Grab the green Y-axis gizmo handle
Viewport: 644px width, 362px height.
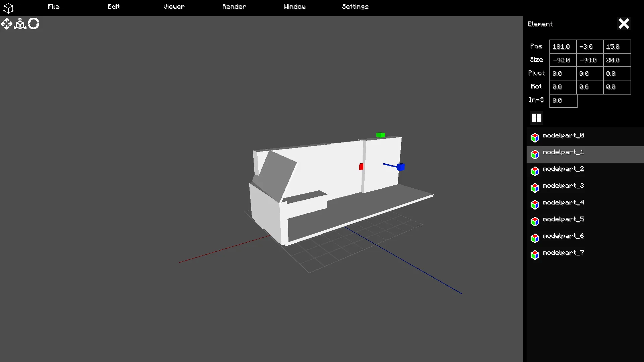pyautogui.click(x=381, y=135)
